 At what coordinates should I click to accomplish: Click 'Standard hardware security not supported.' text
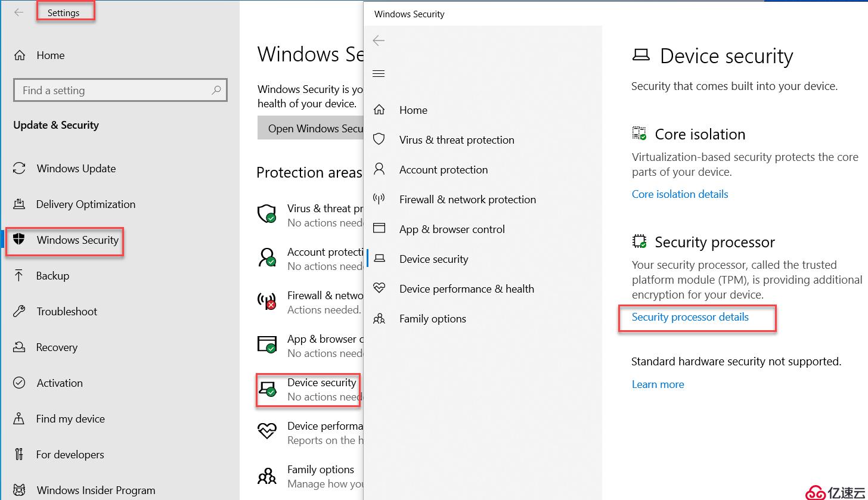tap(736, 362)
